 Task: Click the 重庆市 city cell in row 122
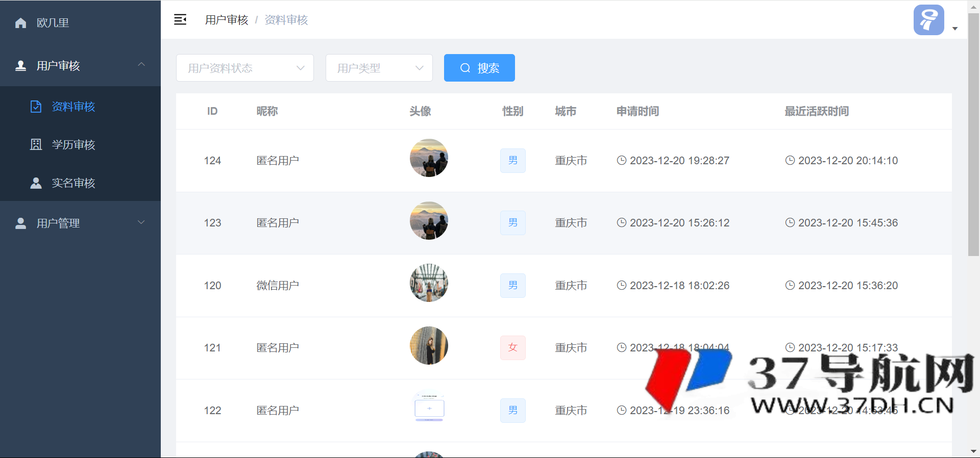(x=571, y=411)
